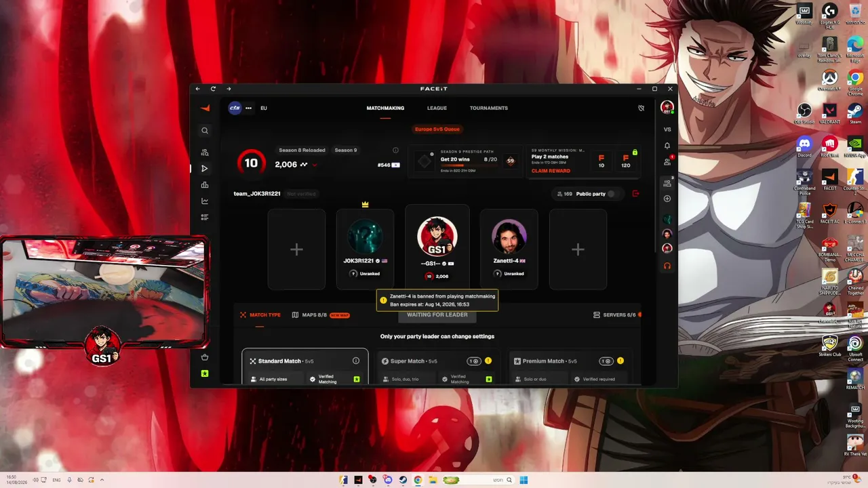Screen dimensions: 868x488
Task: Select the Season 8 Reloaded tab
Action: [x=302, y=150]
